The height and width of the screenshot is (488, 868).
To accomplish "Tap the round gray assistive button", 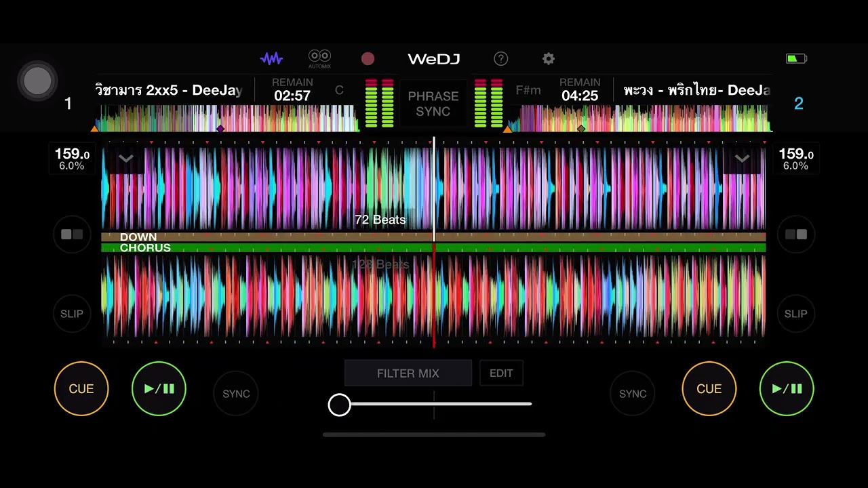I will coord(37,81).
